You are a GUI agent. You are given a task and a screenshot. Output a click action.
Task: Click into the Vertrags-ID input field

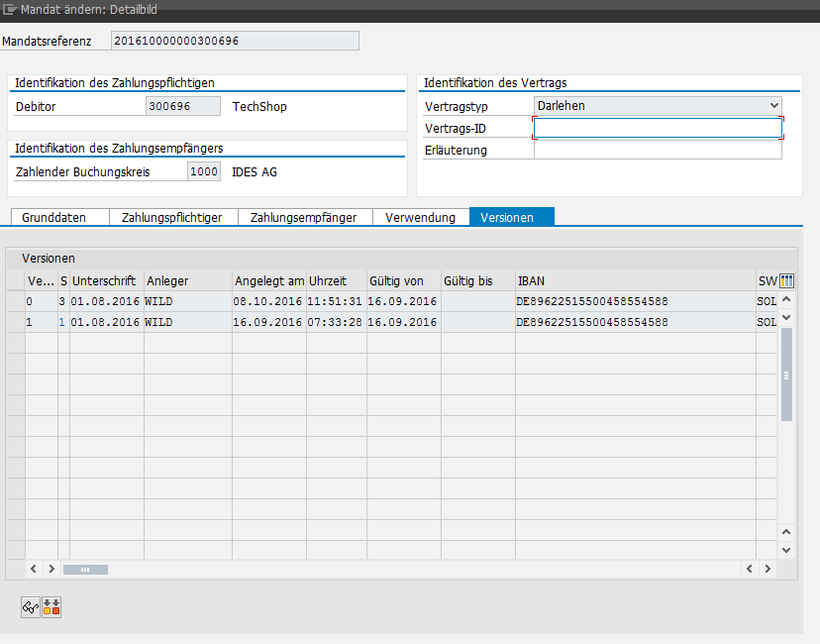(x=658, y=128)
